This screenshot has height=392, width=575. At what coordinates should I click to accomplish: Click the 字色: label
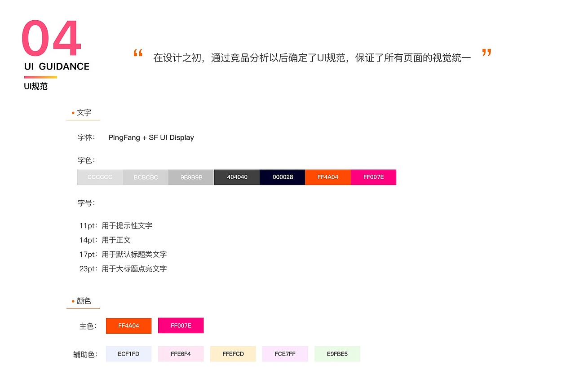[x=86, y=160]
